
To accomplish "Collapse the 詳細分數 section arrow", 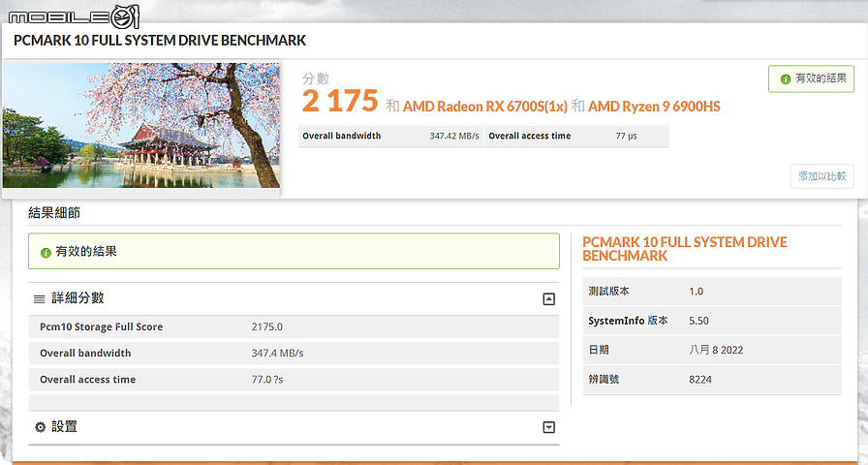I will tap(548, 299).
